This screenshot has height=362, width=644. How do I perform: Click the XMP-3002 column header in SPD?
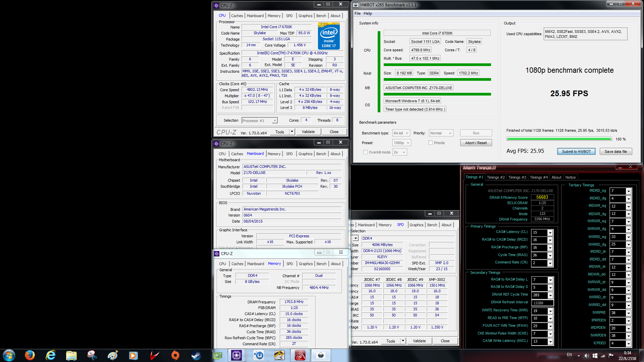tap(437, 280)
